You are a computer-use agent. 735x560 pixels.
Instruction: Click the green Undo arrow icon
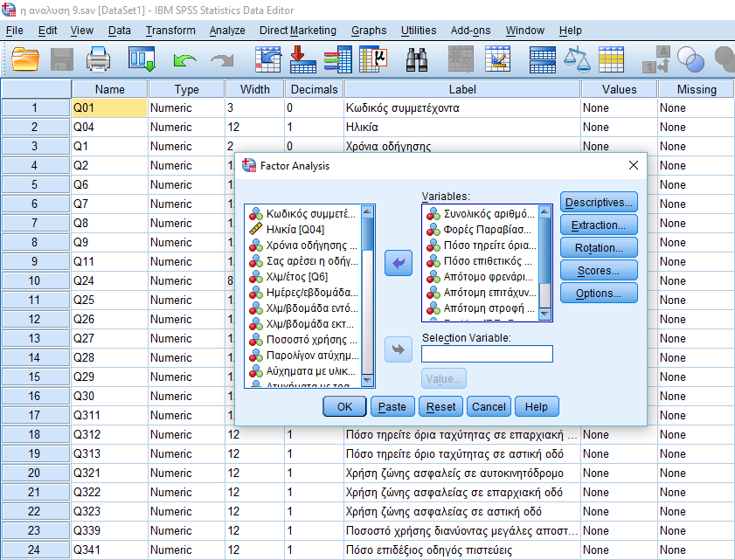coord(184,60)
